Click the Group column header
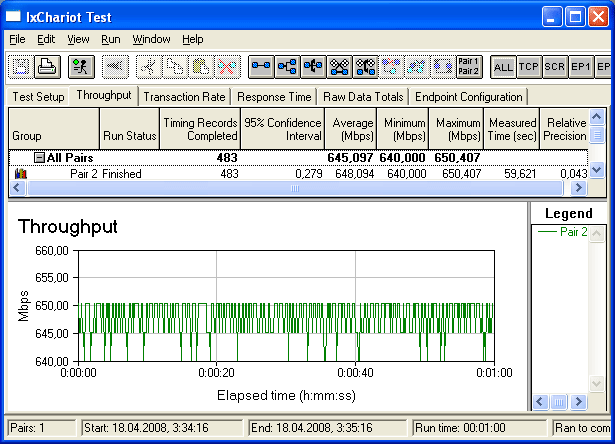615x444 pixels. point(54,129)
